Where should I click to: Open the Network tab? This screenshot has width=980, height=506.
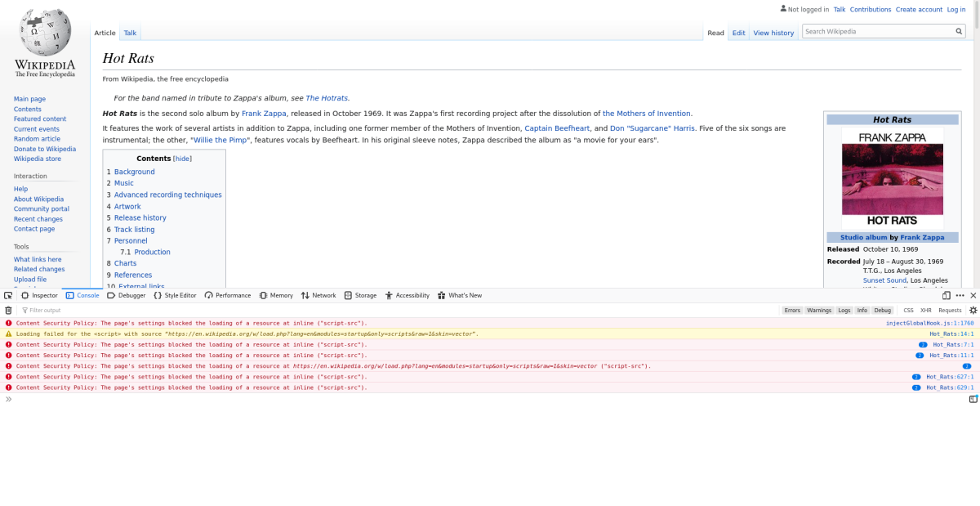coord(318,295)
